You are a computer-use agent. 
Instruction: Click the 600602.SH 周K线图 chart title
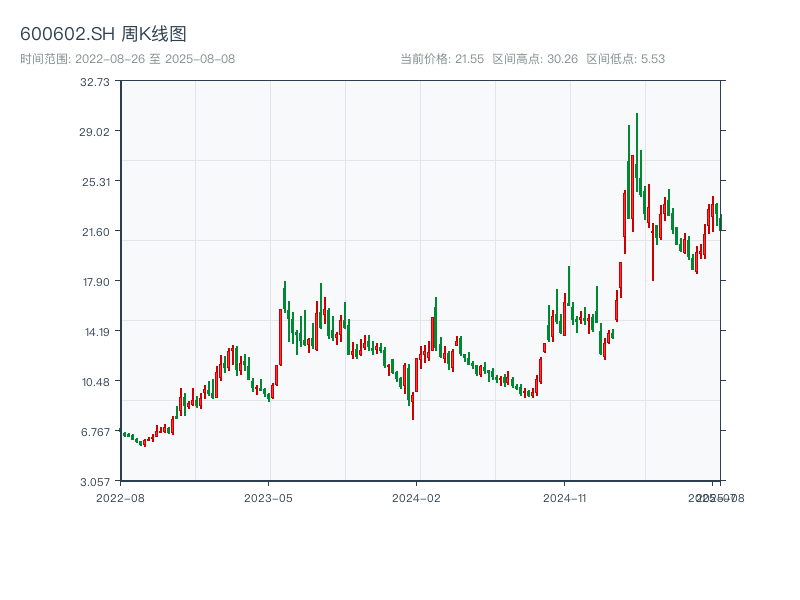click(103, 35)
